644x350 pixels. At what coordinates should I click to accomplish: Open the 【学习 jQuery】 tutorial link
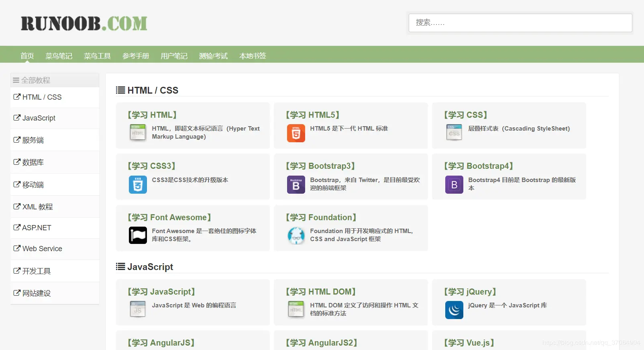(x=470, y=292)
